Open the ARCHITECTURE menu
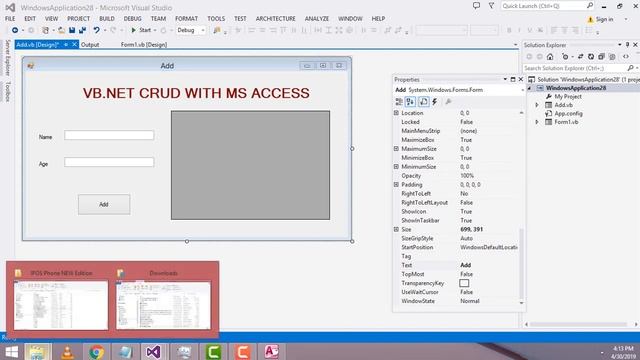 point(276,19)
